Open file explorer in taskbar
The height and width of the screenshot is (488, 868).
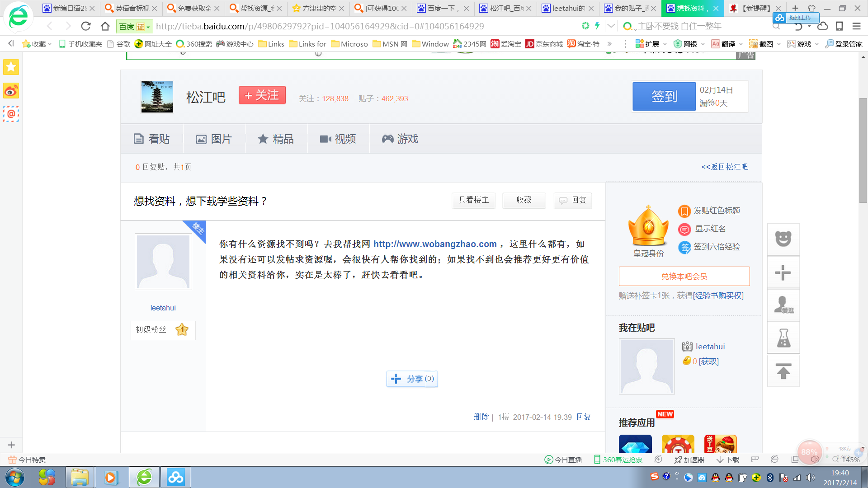coord(80,477)
